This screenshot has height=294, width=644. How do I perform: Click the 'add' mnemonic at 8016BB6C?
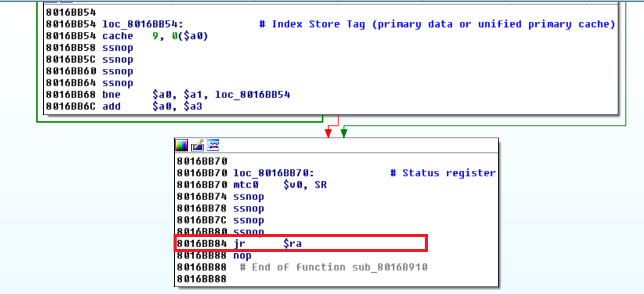tap(112, 107)
